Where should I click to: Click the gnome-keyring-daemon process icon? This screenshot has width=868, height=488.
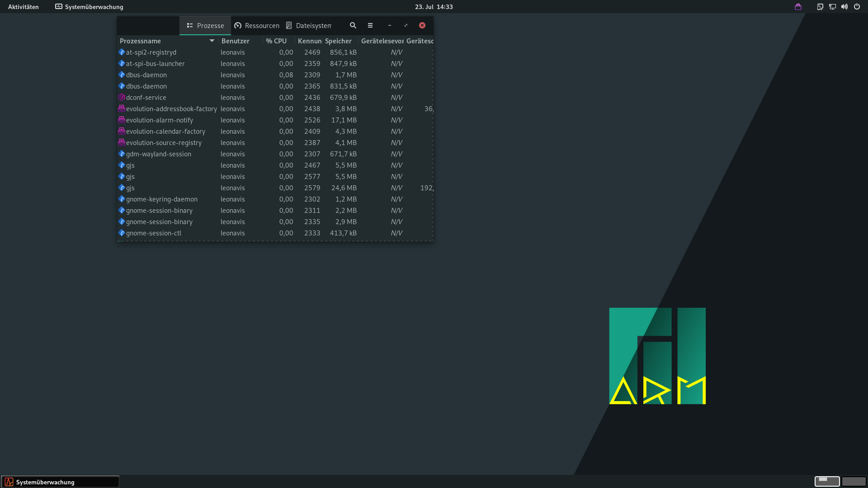(122, 199)
